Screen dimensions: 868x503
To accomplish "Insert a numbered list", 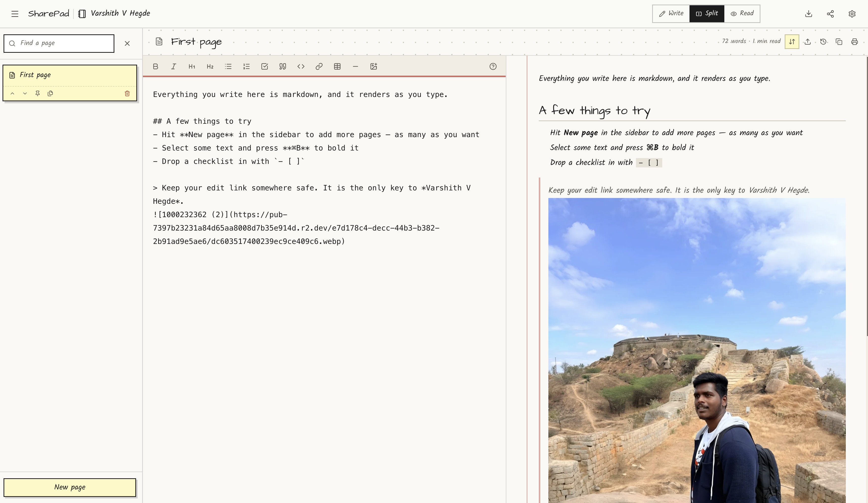I will pos(246,66).
